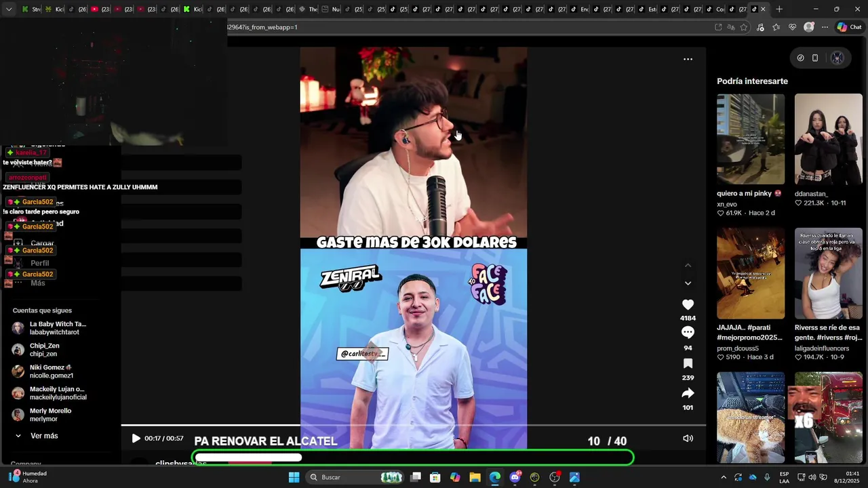Click the ESP LAA language indicator
This screenshot has width=868, height=488.
784,477
